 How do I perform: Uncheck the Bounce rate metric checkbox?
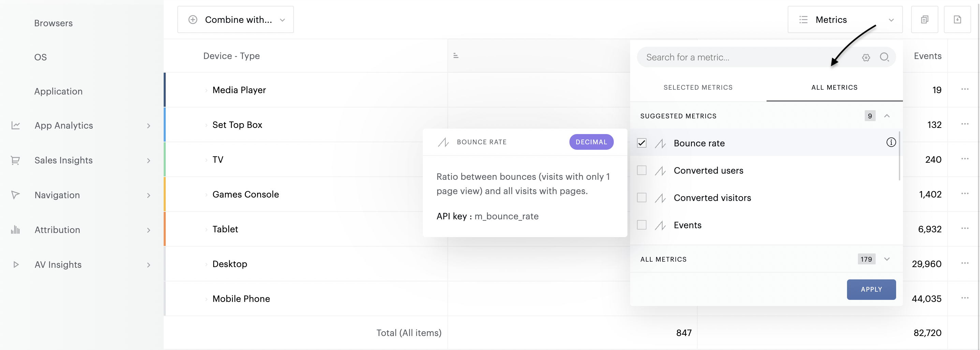[x=641, y=143]
